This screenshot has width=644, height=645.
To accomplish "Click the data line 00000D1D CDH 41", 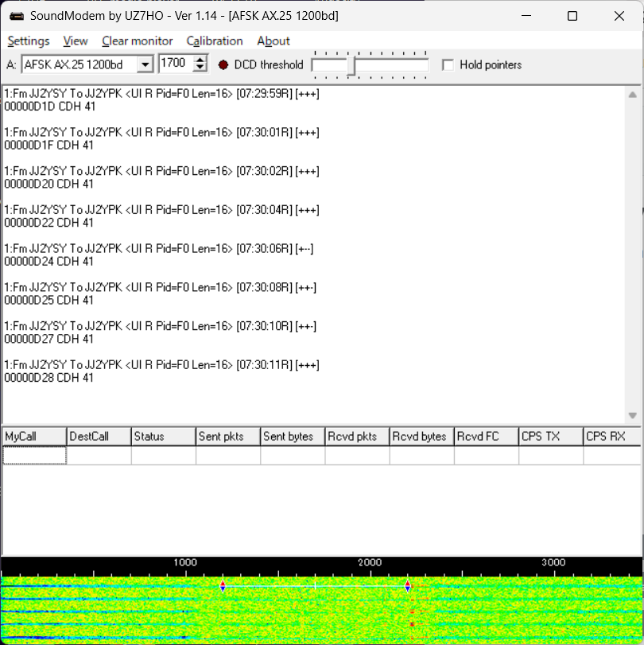I will coord(50,107).
